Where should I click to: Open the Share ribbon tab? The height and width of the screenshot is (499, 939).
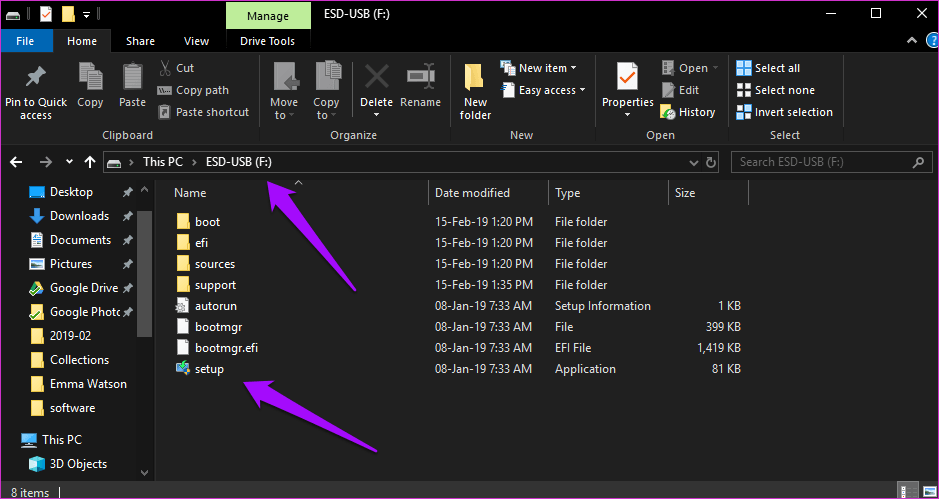click(x=140, y=41)
